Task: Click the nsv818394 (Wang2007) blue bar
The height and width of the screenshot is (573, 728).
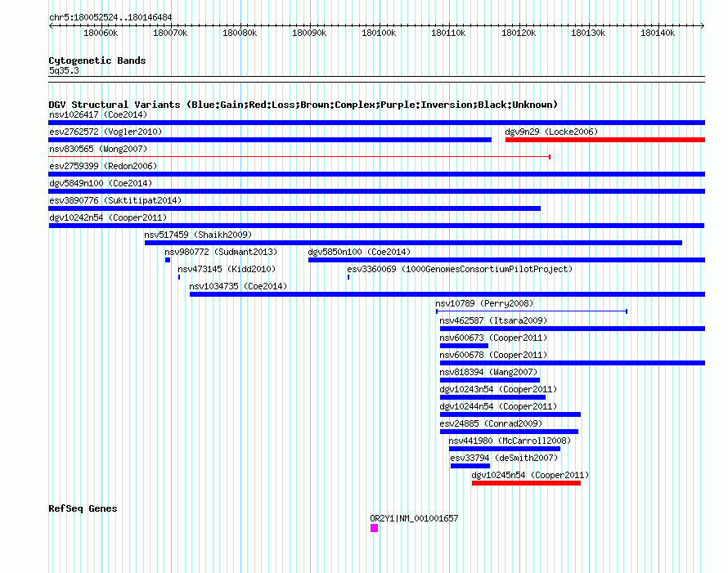Action: coord(490,380)
